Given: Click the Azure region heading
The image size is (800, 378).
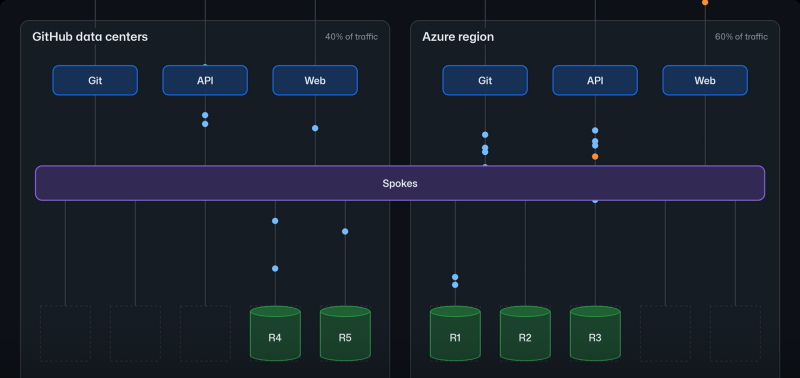Looking at the screenshot, I should click(x=458, y=37).
